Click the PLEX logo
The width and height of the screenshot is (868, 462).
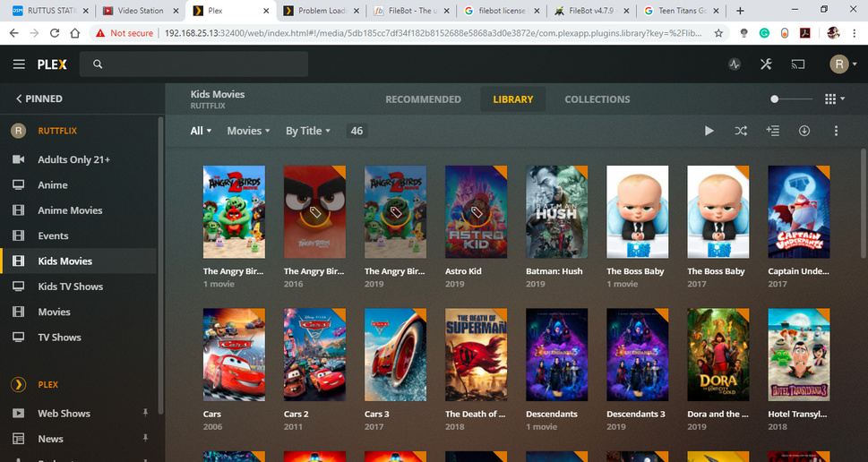pyautogui.click(x=52, y=64)
